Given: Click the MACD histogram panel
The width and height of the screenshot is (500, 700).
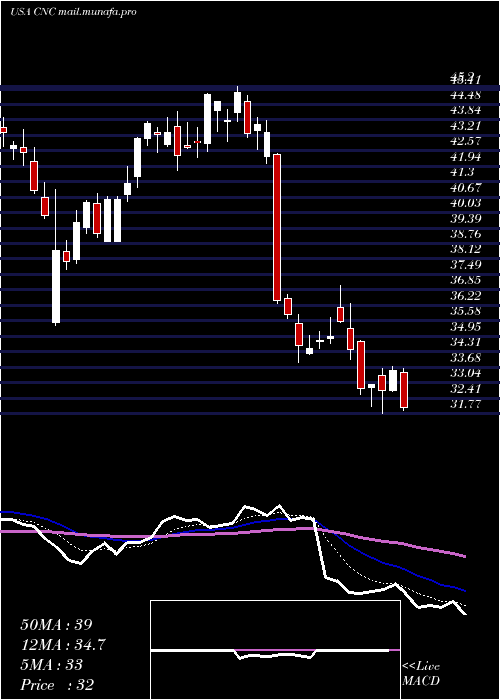Looking at the screenshot, I should point(275,650).
